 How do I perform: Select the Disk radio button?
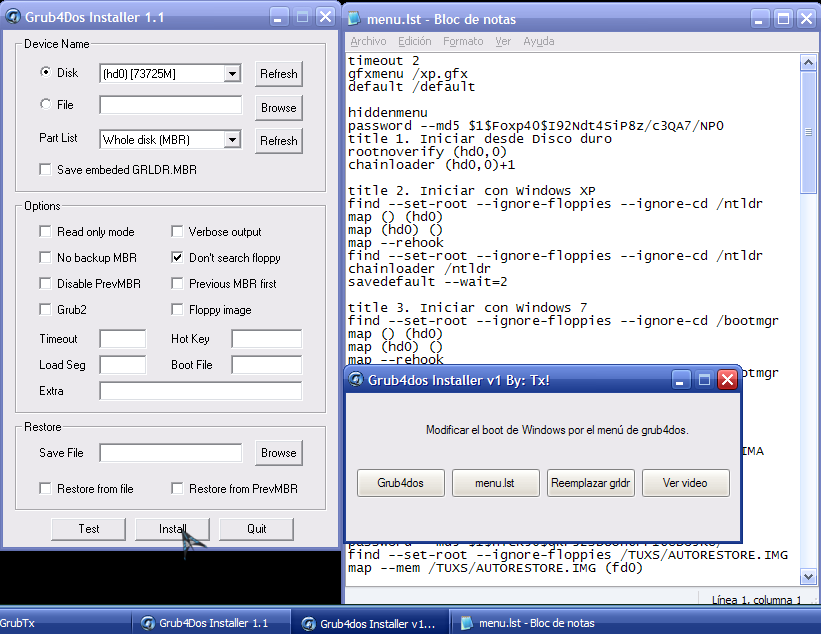(46, 72)
